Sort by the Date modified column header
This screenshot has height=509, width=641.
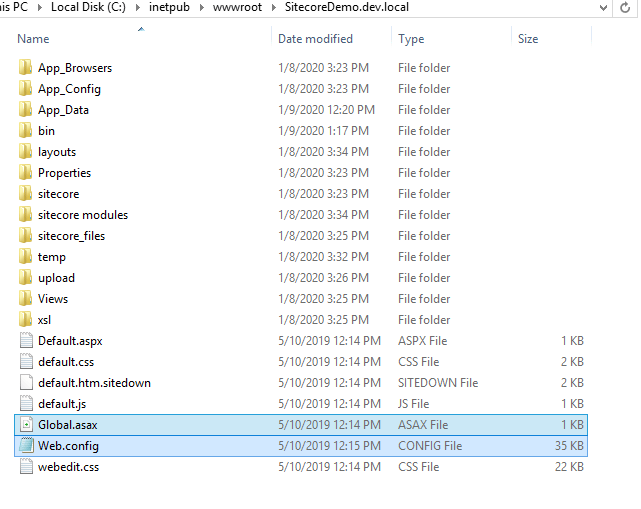pos(315,39)
